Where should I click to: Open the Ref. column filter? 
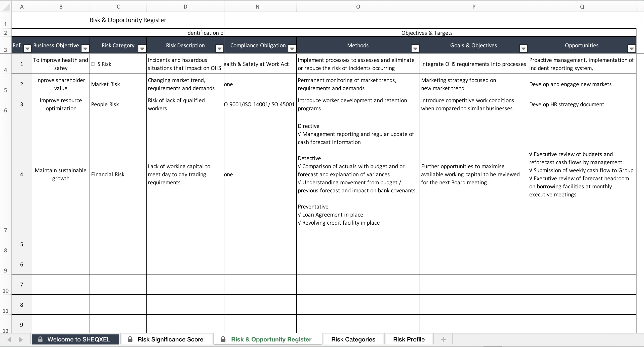(x=28, y=49)
